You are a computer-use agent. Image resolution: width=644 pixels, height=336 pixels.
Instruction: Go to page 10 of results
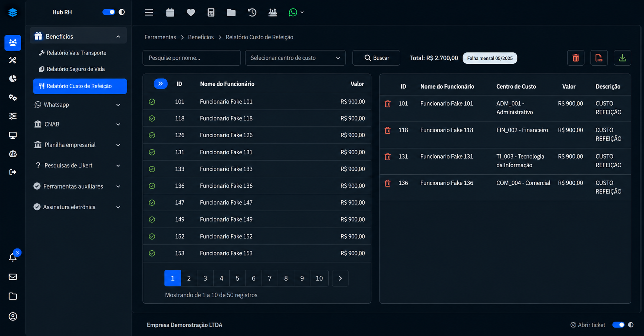pos(319,278)
